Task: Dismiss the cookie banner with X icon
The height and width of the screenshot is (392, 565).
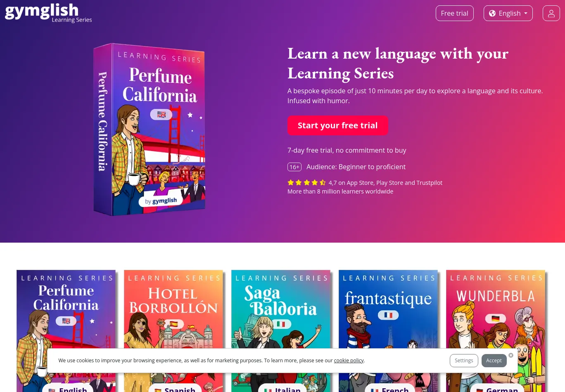Action: [x=511, y=355]
